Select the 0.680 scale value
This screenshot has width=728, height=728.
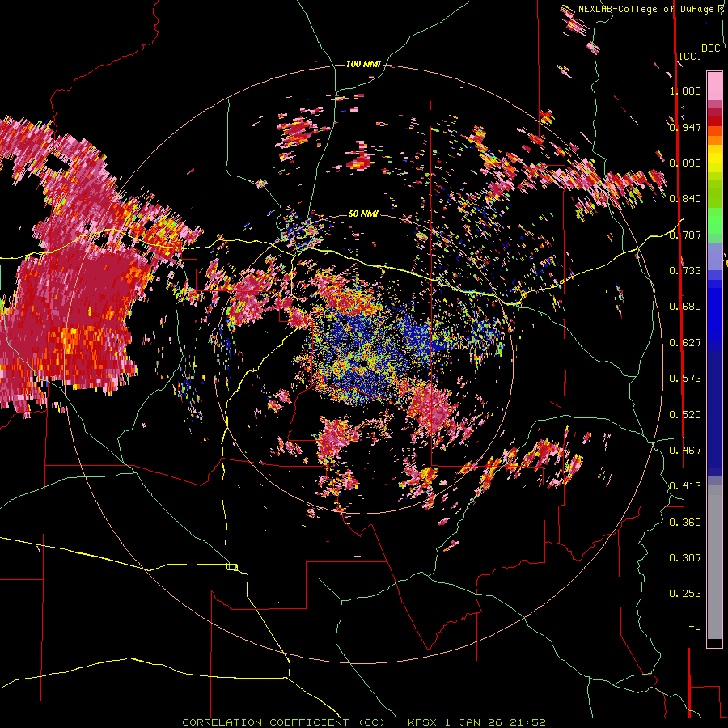(685, 306)
